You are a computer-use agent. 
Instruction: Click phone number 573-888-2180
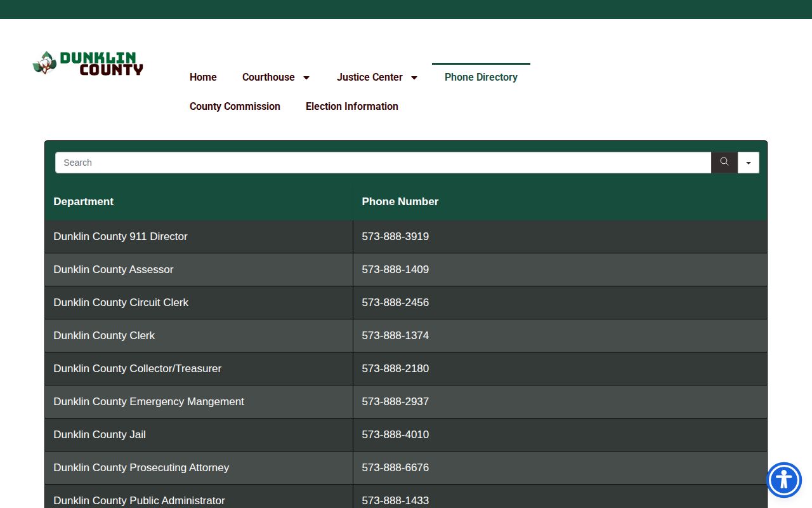click(x=395, y=368)
